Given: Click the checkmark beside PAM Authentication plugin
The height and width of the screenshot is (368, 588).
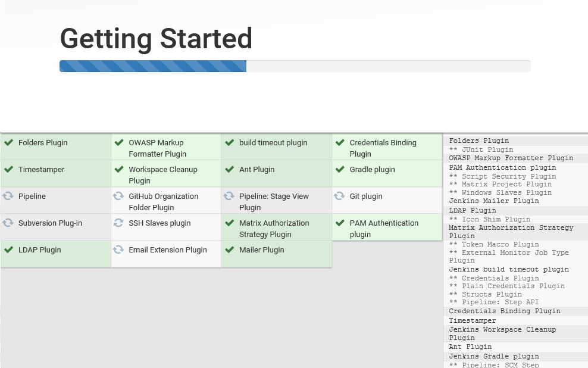Looking at the screenshot, I should point(340,223).
